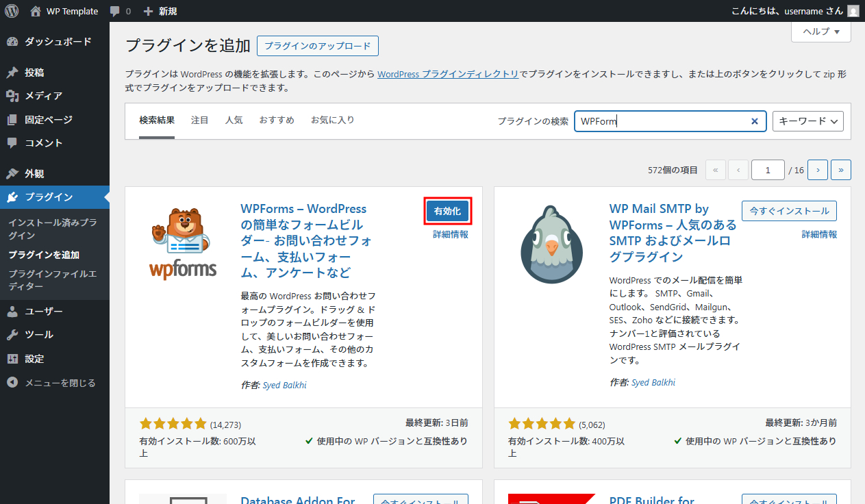
Task: Open WPForms plugin title link
Action: coord(306,240)
